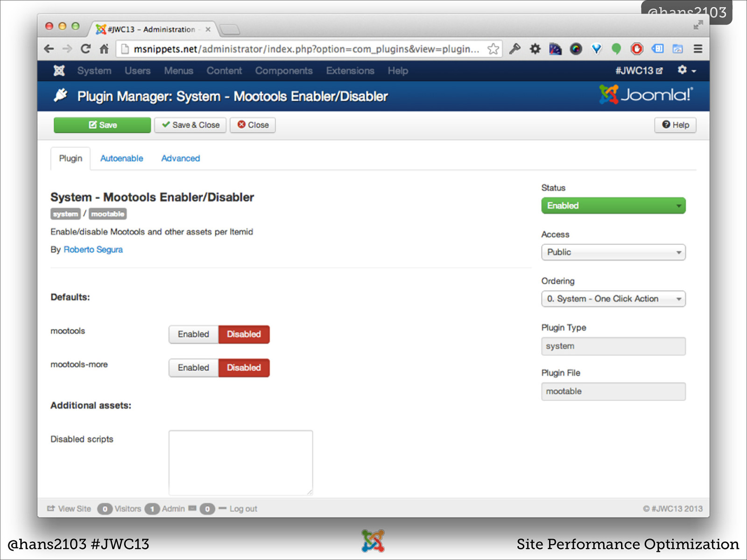Click the Plugin Type field showing system

[x=613, y=346]
